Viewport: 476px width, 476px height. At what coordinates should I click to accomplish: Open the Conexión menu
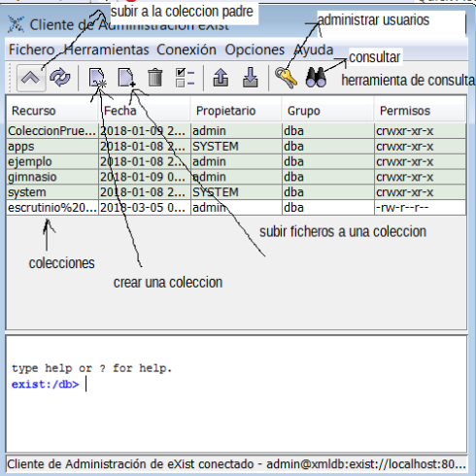click(187, 50)
